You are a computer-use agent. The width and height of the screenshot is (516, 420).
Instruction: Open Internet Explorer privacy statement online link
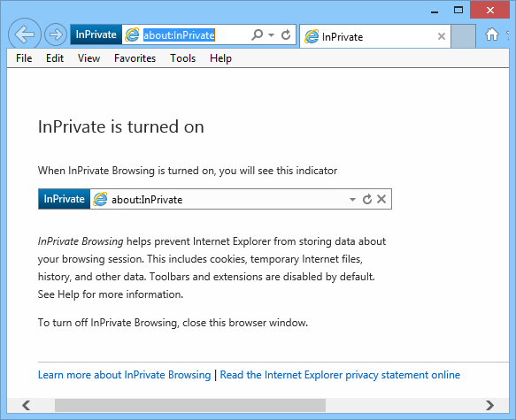click(340, 375)
